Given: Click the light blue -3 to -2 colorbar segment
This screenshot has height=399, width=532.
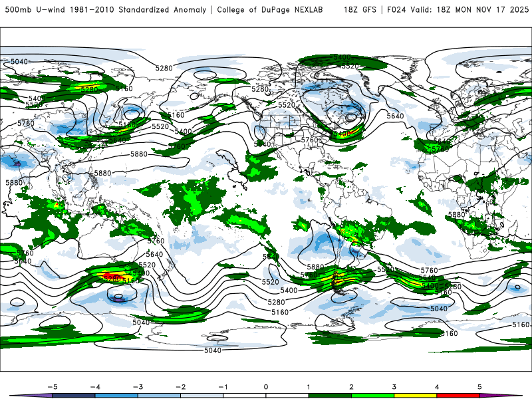Looking at the screenshot, I should [159, 396].
